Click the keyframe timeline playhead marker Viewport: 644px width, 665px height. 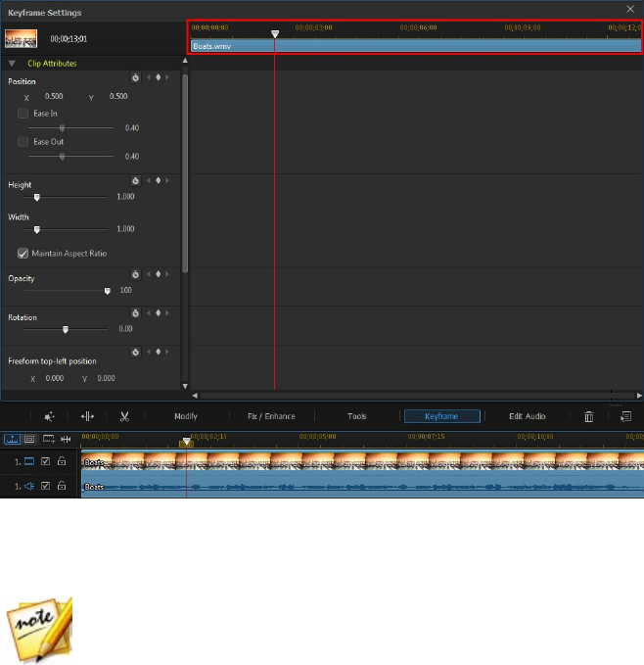pyautogui.click(x=275, y=33)
